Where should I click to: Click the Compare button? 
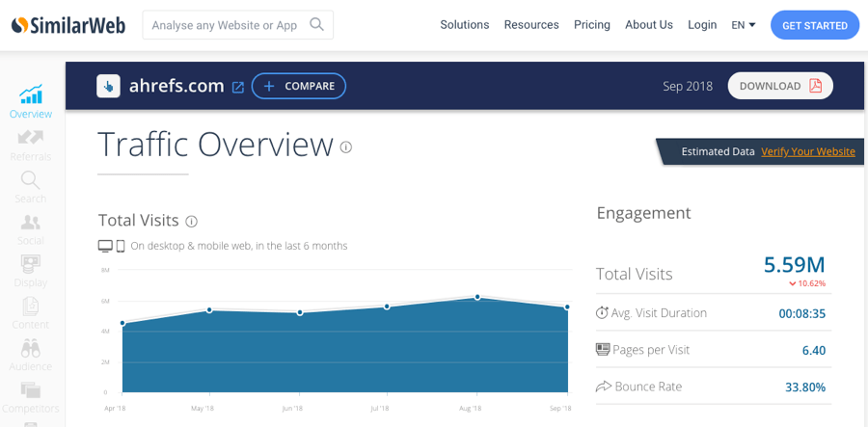[299, 86]
